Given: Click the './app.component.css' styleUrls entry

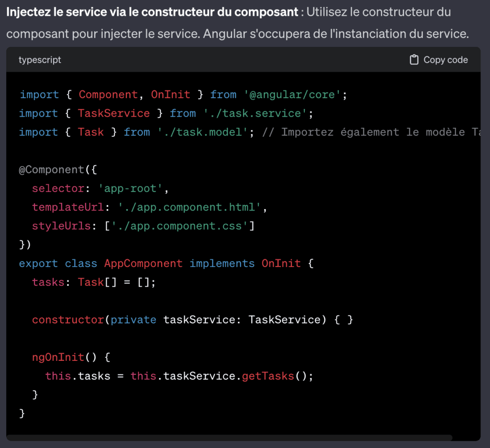Looking at the screenshot, I should coord(179,226).
